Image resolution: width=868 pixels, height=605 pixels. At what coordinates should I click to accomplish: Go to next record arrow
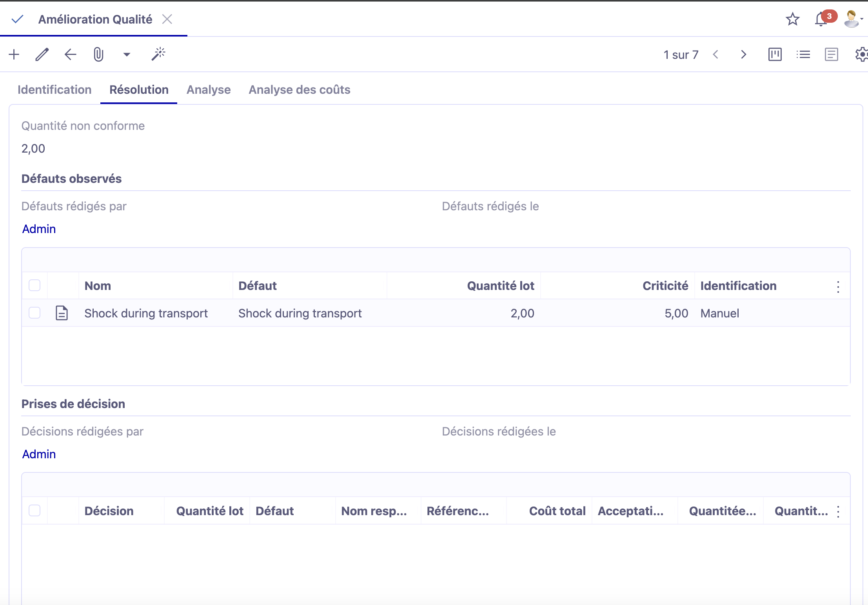click(x=743, y=55)
